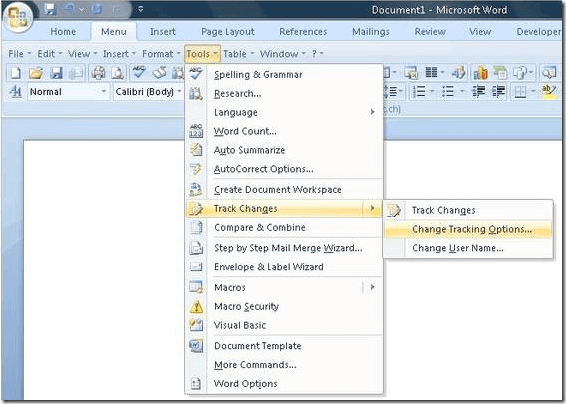Choose Create Document Workspace
Viewport: 566px width, 404px height.
(284, 190)
